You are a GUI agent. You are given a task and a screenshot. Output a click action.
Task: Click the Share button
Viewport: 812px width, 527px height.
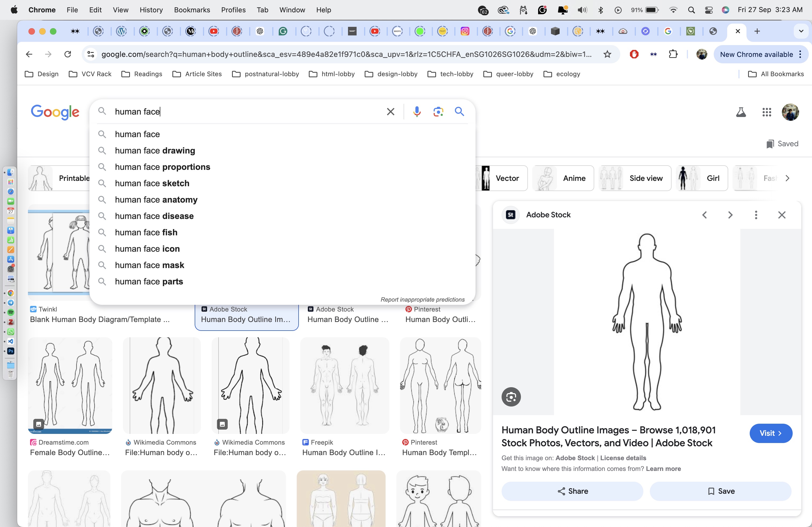point(572,491)
